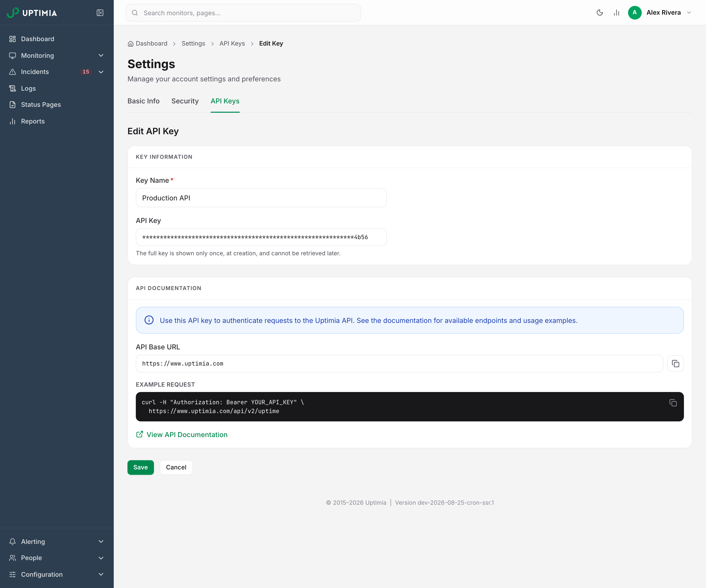This screenshot has width=706, height=588.
Task: Click the 15 incidents badge
Action: [86, 72]
